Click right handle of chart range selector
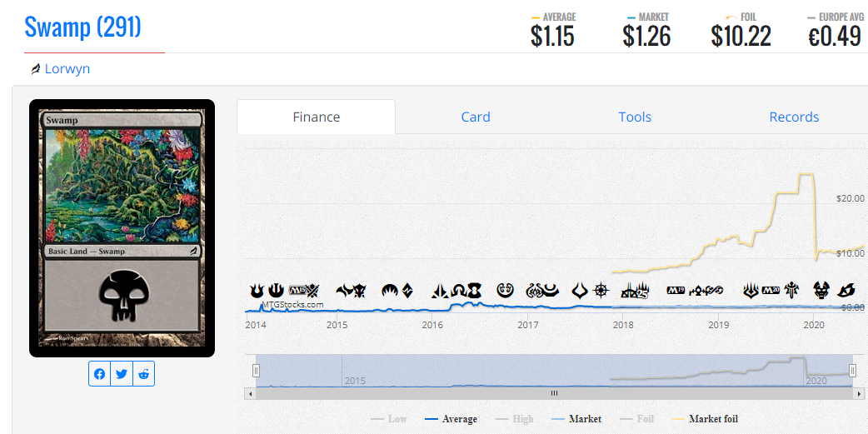The height and width of the screenshot is (434, 868). pyautogui.click(x=852, y=371)
